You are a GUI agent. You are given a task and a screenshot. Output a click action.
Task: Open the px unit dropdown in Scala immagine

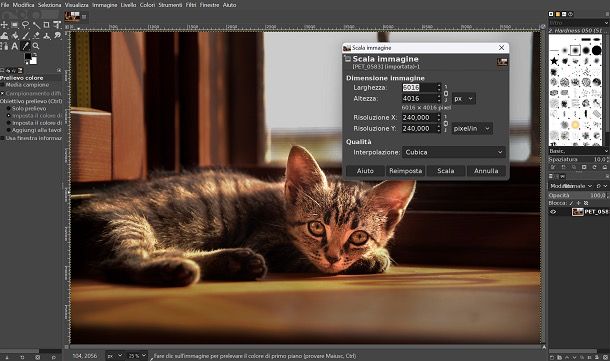click(464, 99)
